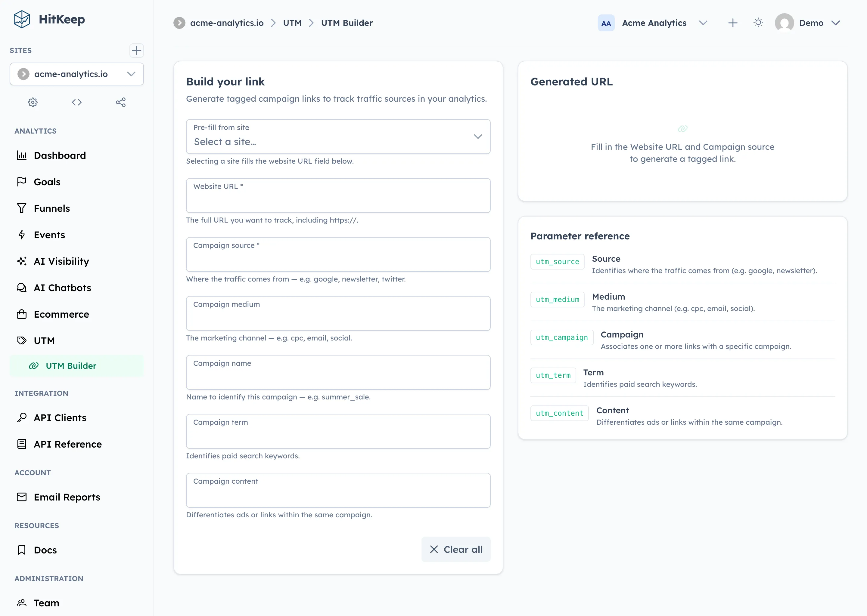Open the API Reference page
This screenshot has width=867, height=616.
(x=67, y=444)
